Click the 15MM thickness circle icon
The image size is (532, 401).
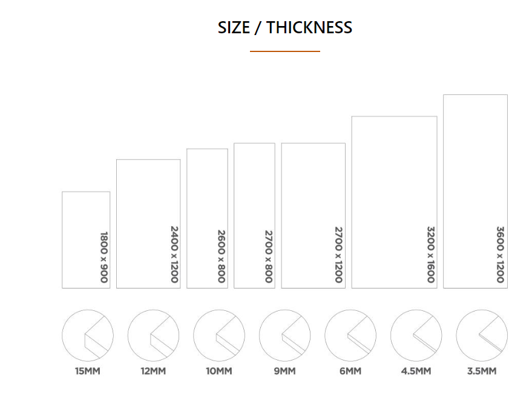coord(88,335)
